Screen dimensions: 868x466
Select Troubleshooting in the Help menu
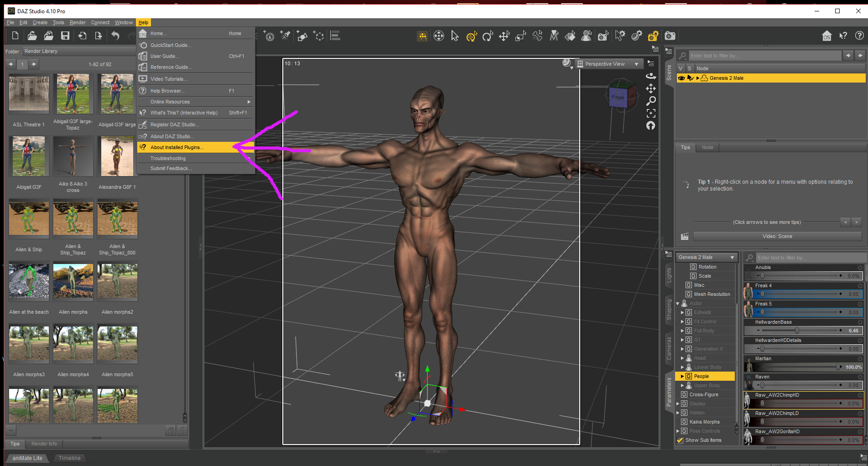click(196, 158)
